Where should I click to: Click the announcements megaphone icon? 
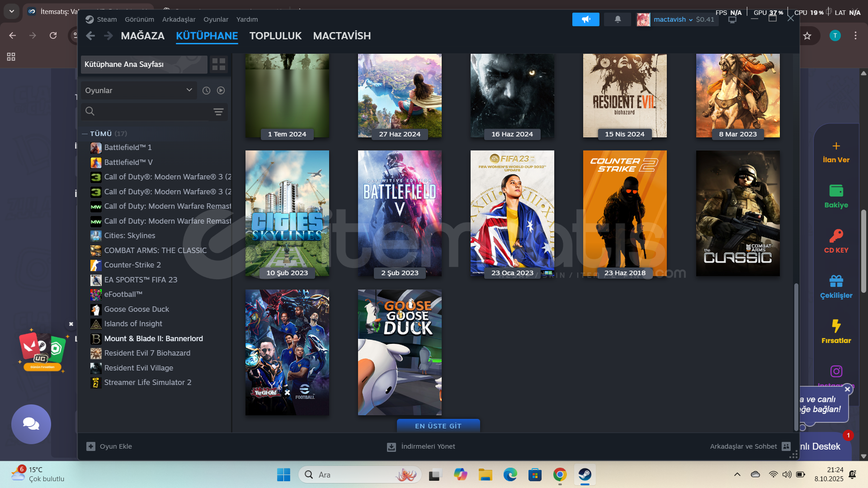pos(585,19)
